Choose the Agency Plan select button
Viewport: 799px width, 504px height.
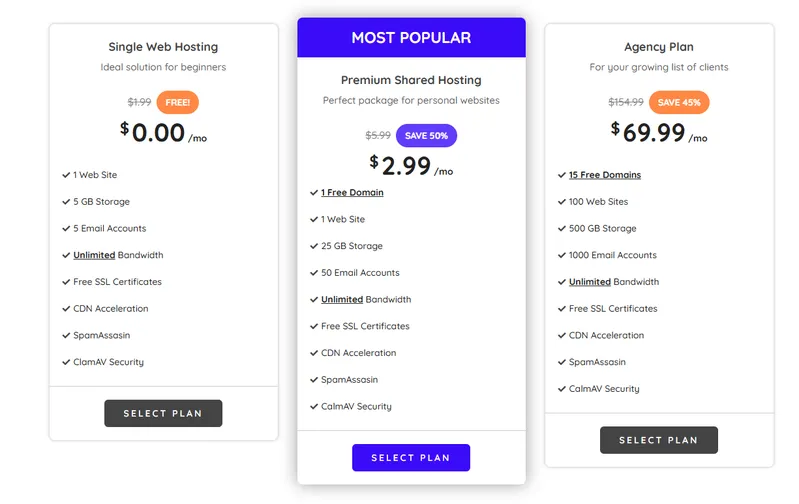658,440
